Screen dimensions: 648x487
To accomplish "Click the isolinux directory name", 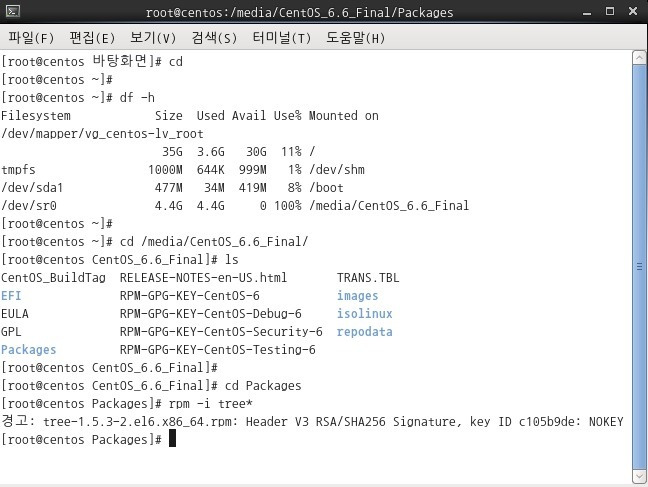I will click(364, 314).
